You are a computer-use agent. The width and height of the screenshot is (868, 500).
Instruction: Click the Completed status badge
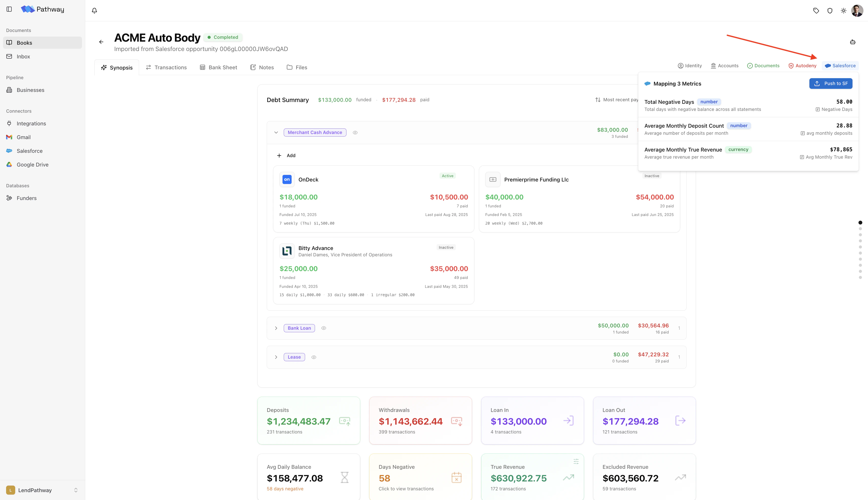[x=223, y=37]
